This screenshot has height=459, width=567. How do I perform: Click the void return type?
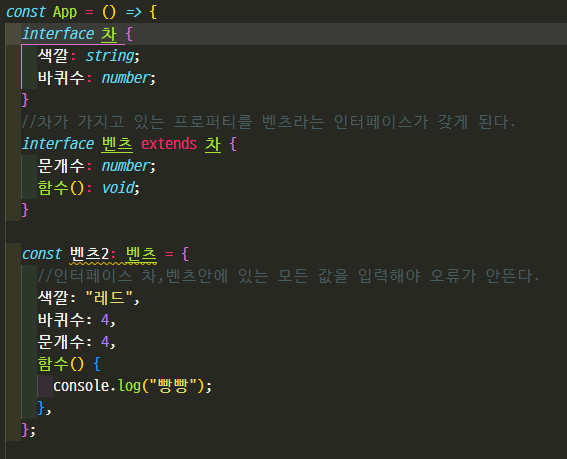[x=118, y=188]
